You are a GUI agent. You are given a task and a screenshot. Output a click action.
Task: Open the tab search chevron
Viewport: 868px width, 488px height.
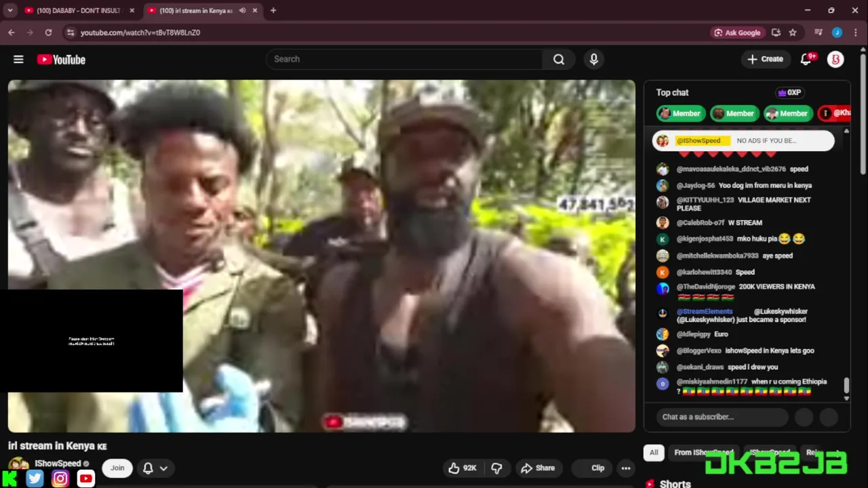(x=9, y=10)
